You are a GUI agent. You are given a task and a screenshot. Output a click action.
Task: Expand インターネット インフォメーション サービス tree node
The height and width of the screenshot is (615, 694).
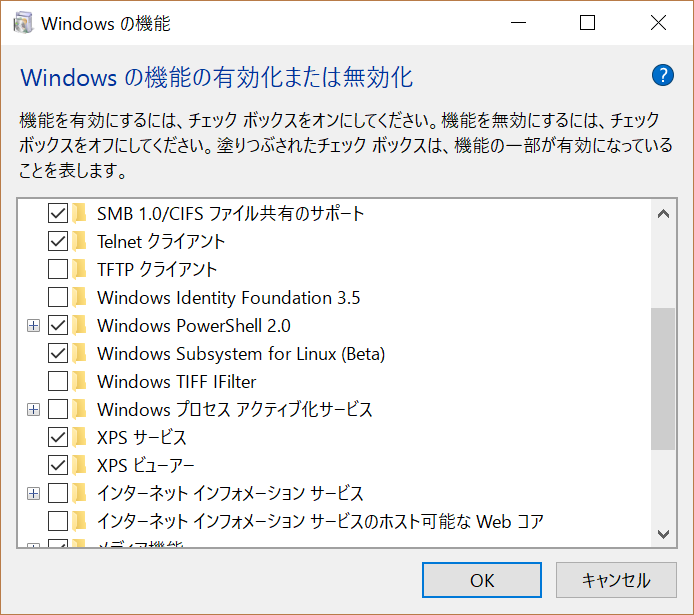coord(33,493)
